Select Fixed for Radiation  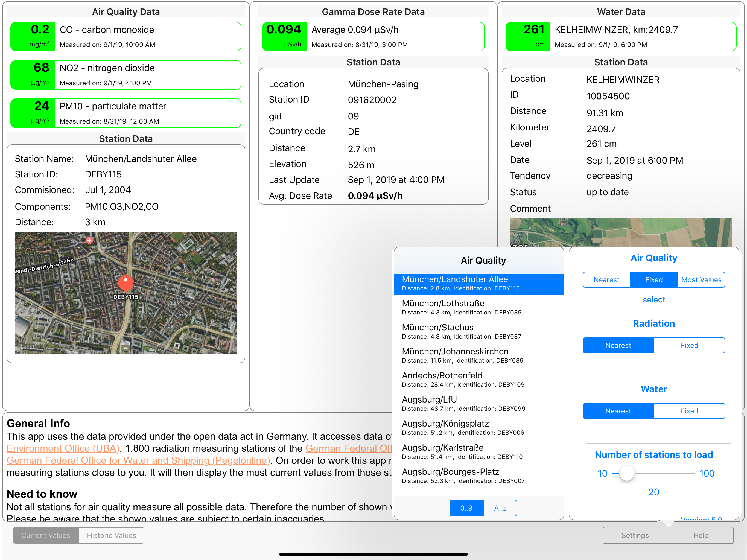click(689, 345)
